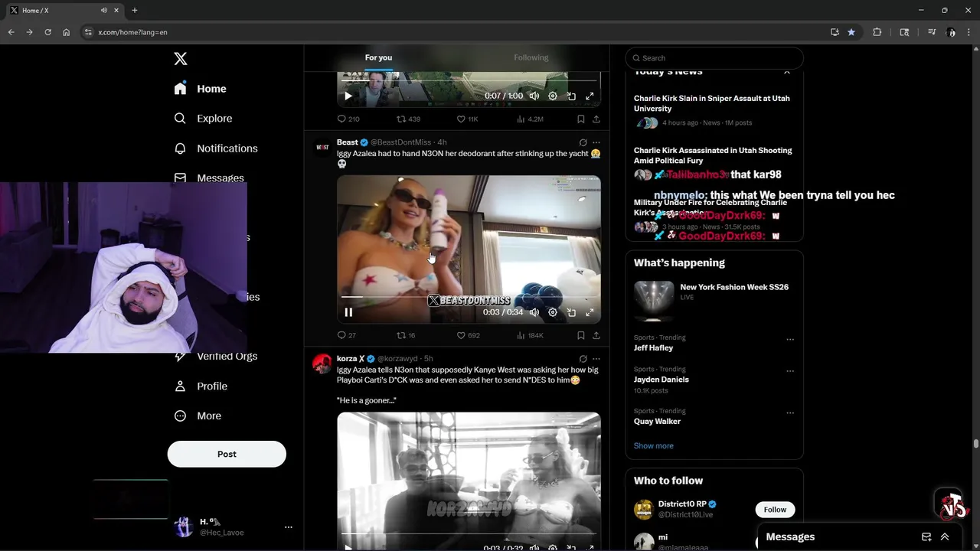This screenshot has height=551, width=980.
Task: Open the @BeastDontMiss handle link
Action: [402, 142]
